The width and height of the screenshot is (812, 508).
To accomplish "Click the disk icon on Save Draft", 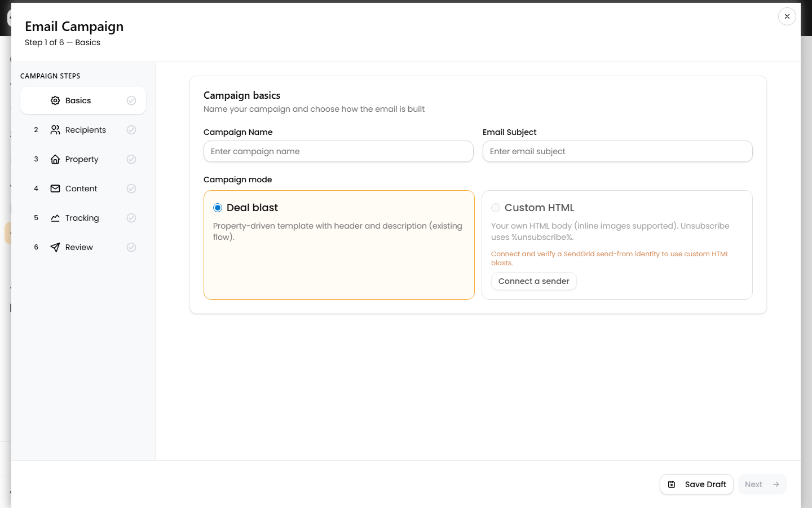I will [x=672, y=484].
